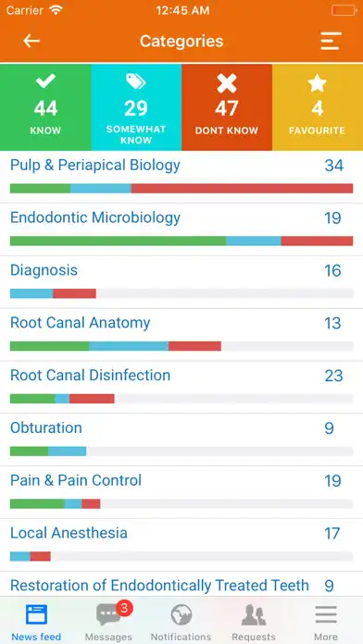Open Messages chat bubble icon
The height and width of the screenshot is (644, 363).
(x=108, y=614)
